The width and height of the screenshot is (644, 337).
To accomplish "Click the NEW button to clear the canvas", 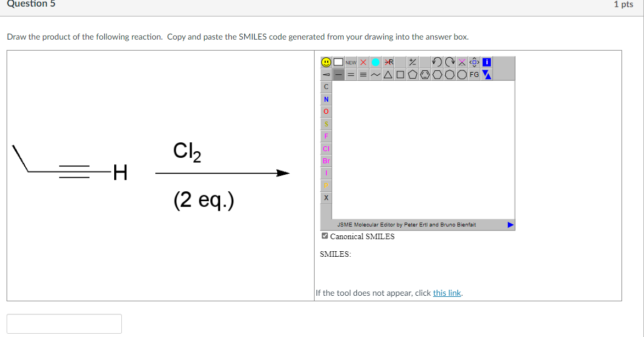I will pyautogui.click(x=351, y=62).
